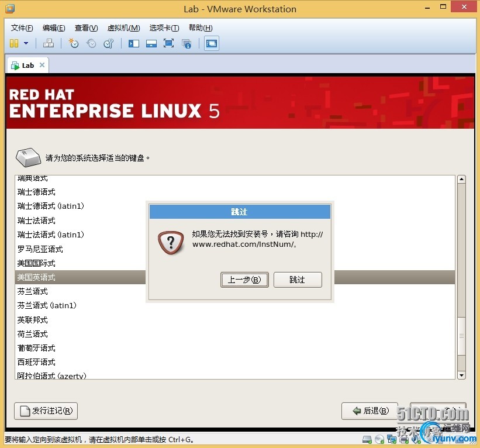Select 英联邦式 keyboard layout

click(x=235, y=320)
